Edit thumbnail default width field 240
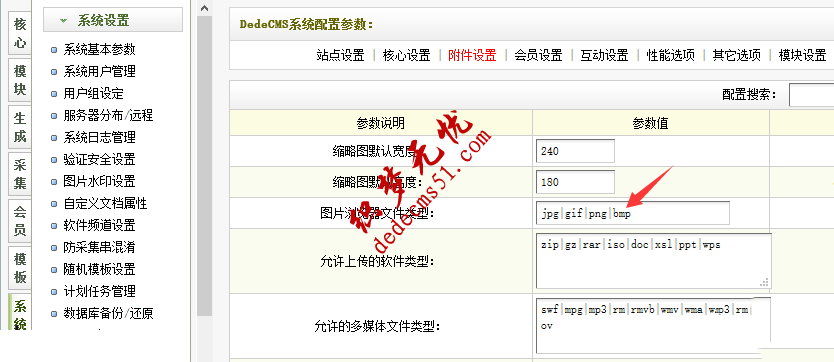The image size is (834, 362). [575, 151]
